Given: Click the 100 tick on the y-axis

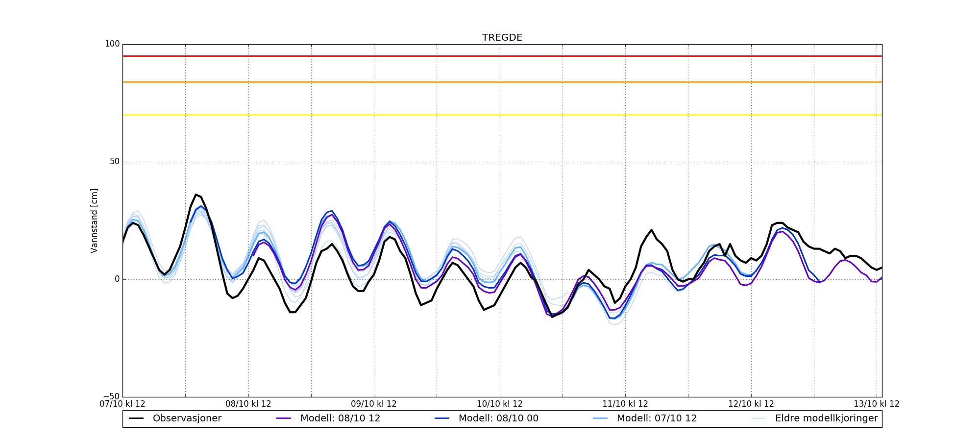Looking at the screenshot, I should (x=112, y=44).
